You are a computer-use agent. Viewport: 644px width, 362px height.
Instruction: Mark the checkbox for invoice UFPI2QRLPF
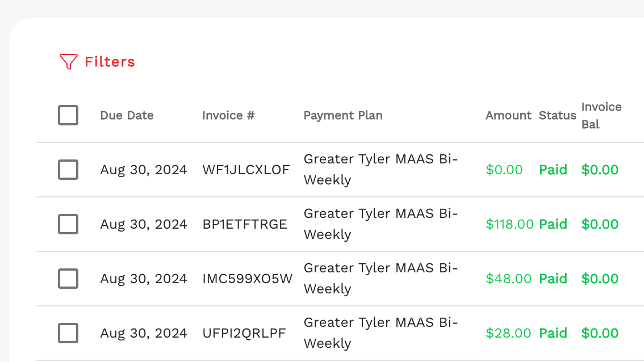68,333
